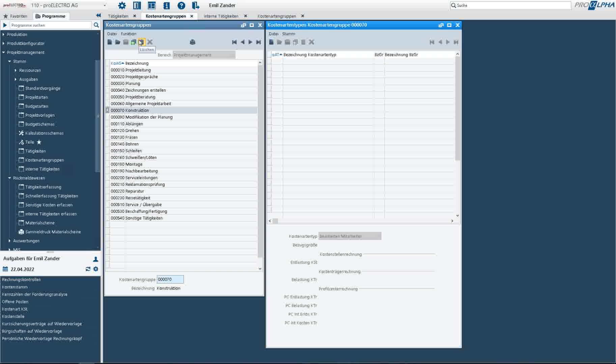Screen dimensions: 616x364
Task: Expand the Ausgaben tree node
Action: [x=16, y=79]
